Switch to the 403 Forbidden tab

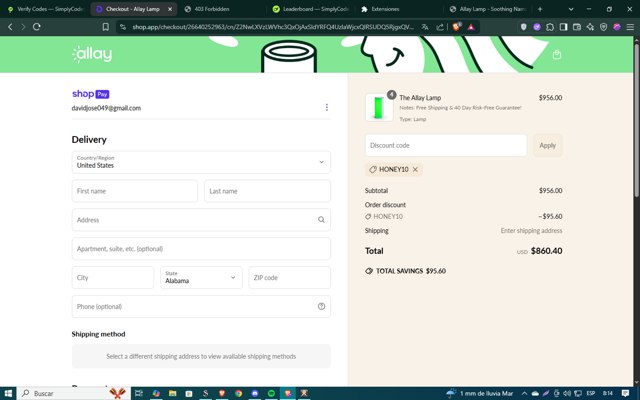click(x=220, y=9)
